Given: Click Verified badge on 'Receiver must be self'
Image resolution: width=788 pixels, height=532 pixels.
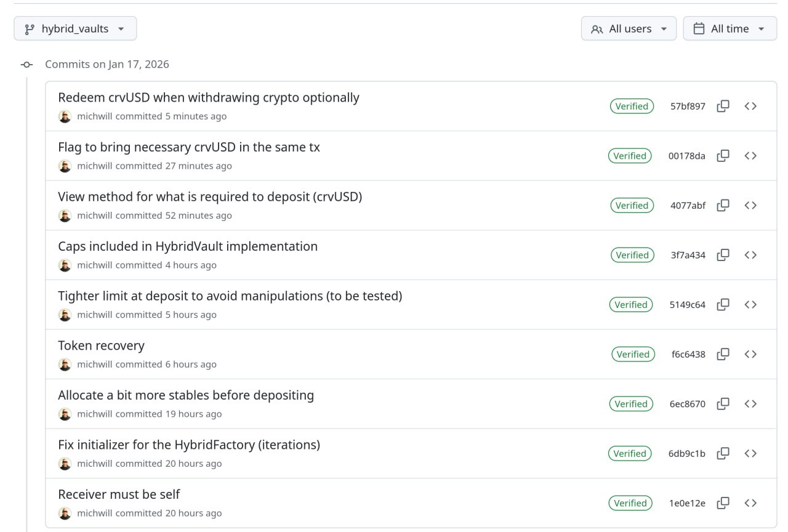Looking at the screenshot, I should click(630, 503).
